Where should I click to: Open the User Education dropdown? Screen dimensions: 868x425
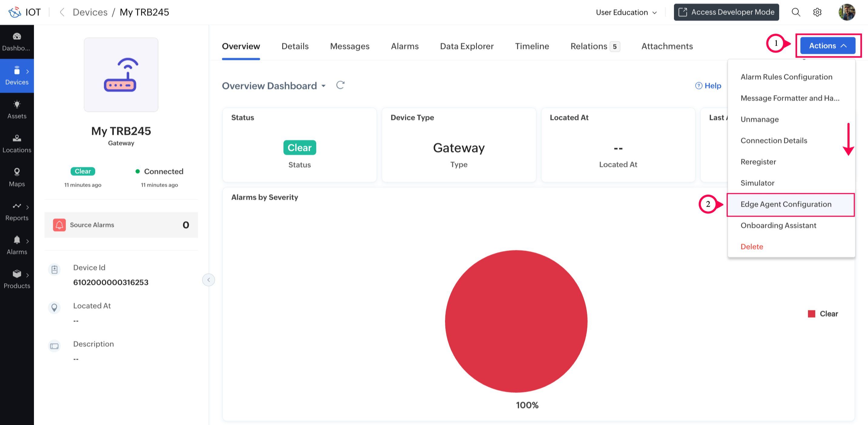(x=626, y=12)
